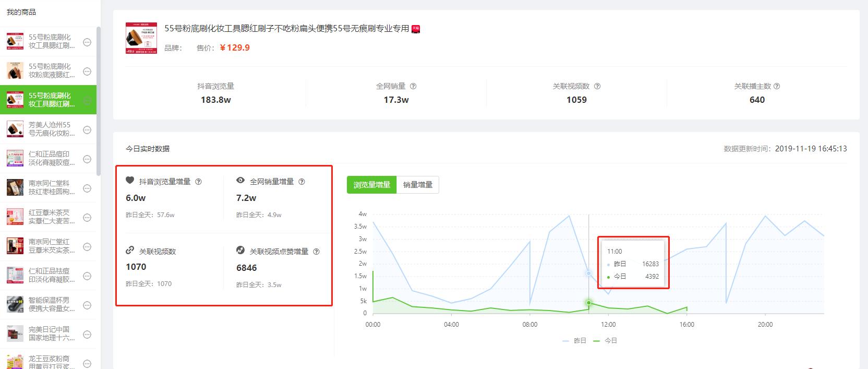Click help icon next to 关联视频点赞增量
868x369 pixels.
click(316, 252)
